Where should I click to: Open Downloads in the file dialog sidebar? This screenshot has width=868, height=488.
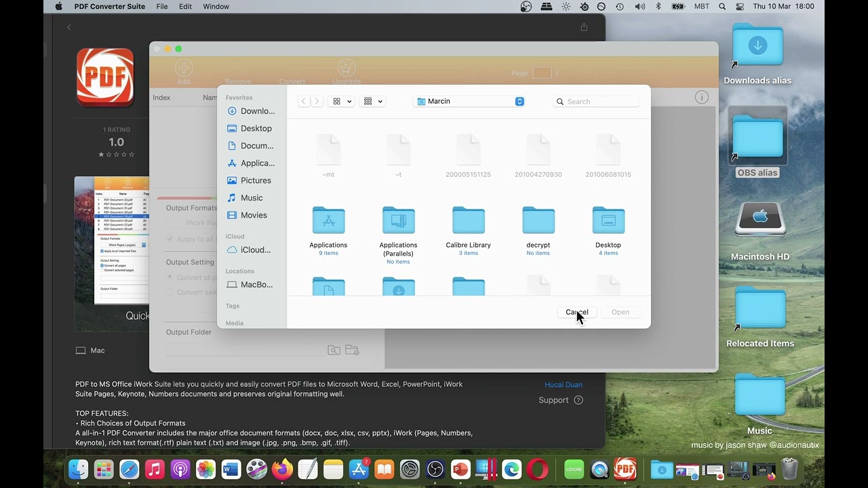pyautogui.click(x=251, y=111)
